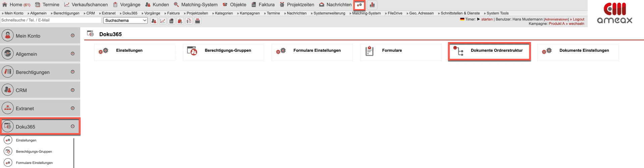Viewport: 644px width, 168px height.
Task: Open the Formulare clipboard tile
Action: click(400, 51)
